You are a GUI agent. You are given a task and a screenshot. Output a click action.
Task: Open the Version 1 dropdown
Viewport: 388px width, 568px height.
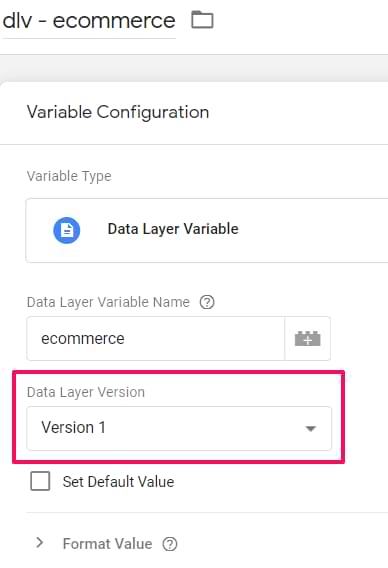179,428
